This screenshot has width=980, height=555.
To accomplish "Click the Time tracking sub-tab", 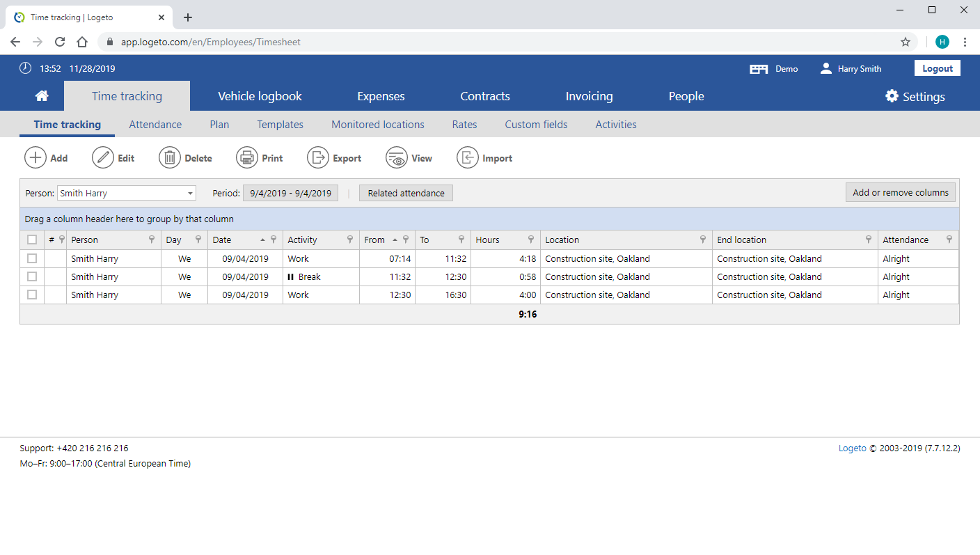I will [x=68, y=125].
